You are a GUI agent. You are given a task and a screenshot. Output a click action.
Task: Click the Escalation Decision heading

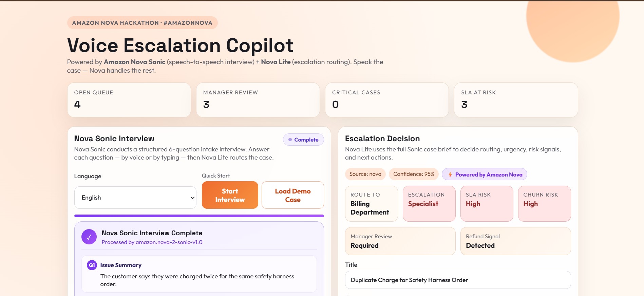[x=382, y=138]
